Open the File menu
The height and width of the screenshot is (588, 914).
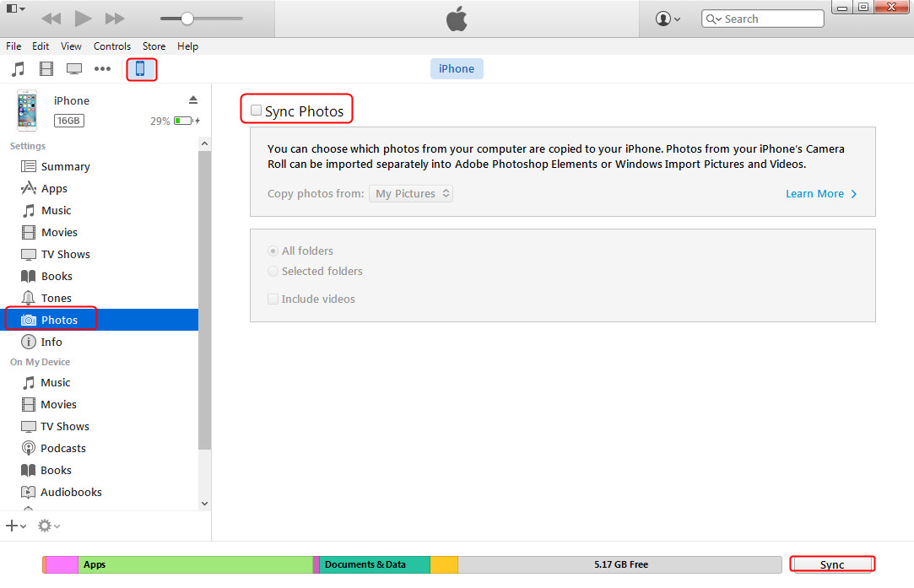[x=14, y=46]
